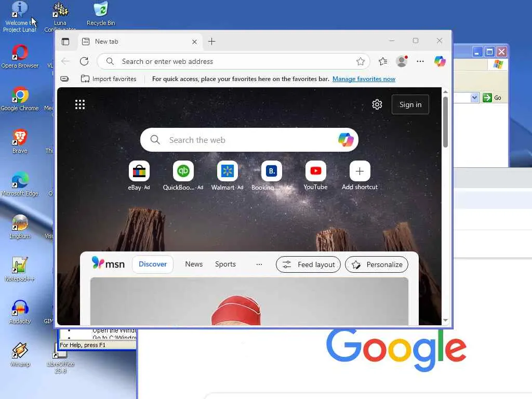Switch to the New tab tab

coord(140,42)
